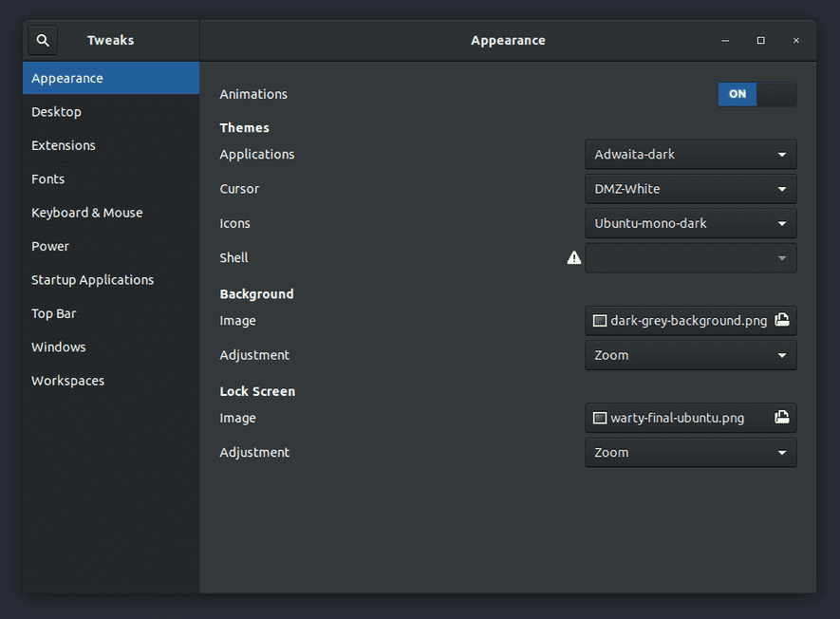Screen dimensions: 840x619
Task: Click the Animations label
Action: (253, 94)
